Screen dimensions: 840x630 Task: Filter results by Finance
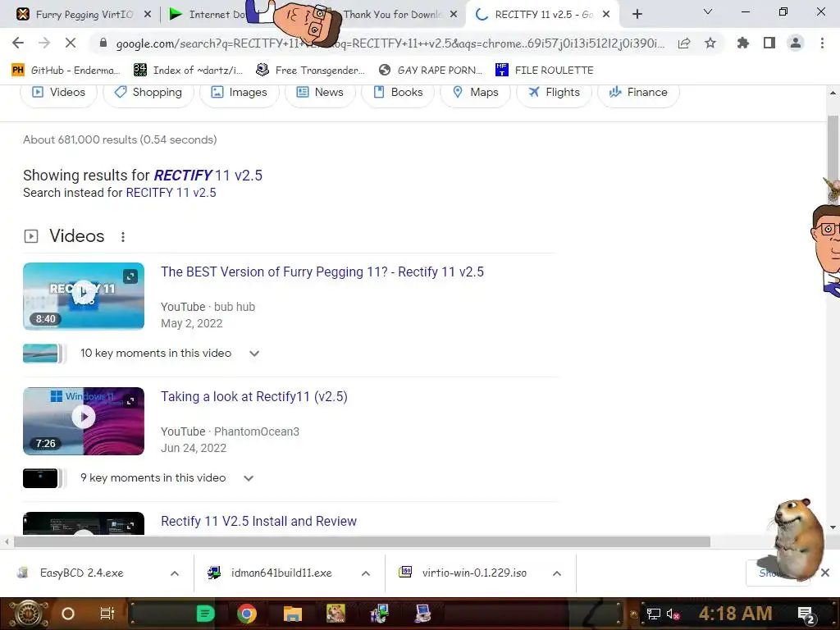tap(638, 92)
